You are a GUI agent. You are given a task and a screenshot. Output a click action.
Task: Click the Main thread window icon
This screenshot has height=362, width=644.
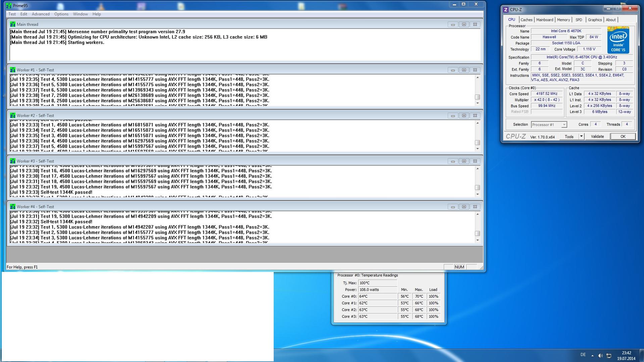[13, 24]
